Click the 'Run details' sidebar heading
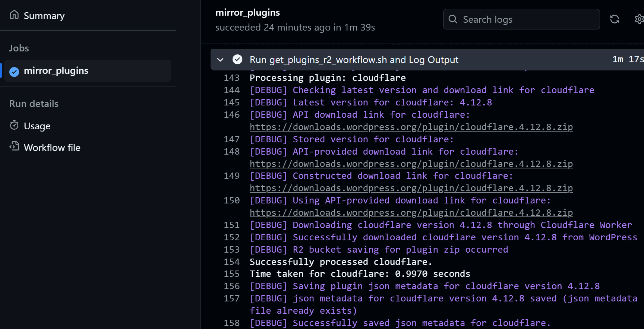 34,104
